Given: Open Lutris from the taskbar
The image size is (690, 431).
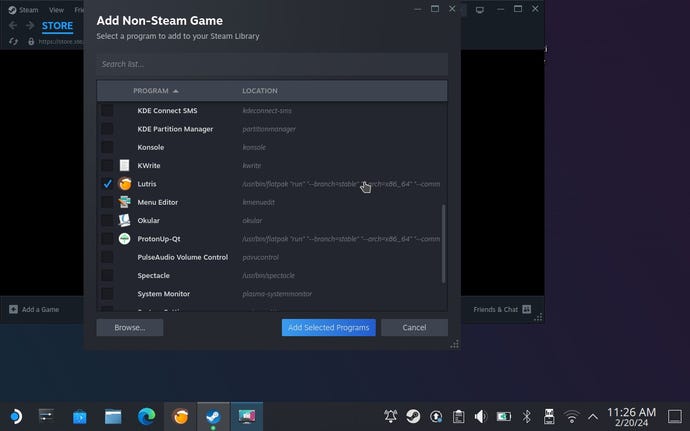Looking at the screenshot, I should 180,416.
